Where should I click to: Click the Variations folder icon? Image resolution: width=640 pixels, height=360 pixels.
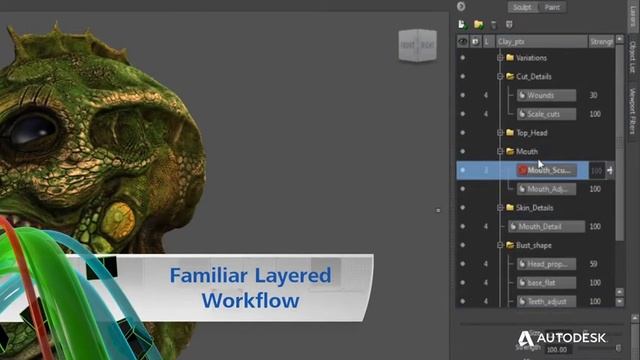[510, 58]
